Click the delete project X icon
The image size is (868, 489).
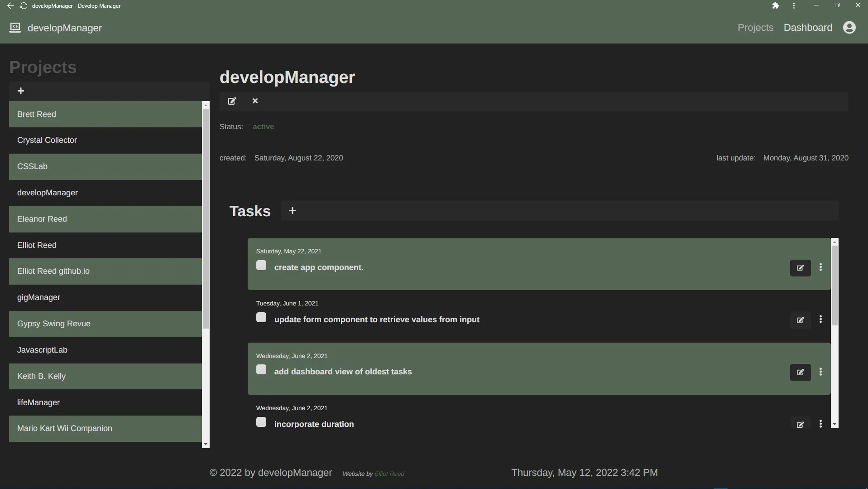[x=255, y=101]
